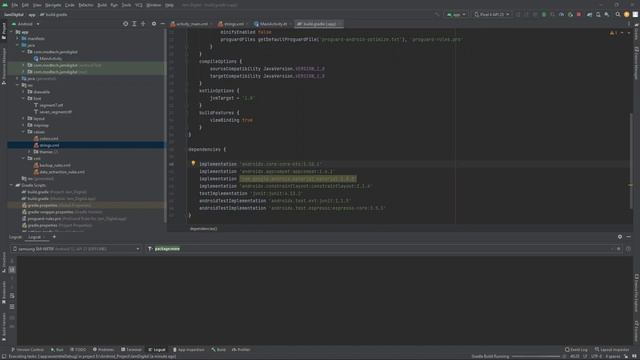
Task: Open the Project panel settings gear
Action: click(154, 24)
